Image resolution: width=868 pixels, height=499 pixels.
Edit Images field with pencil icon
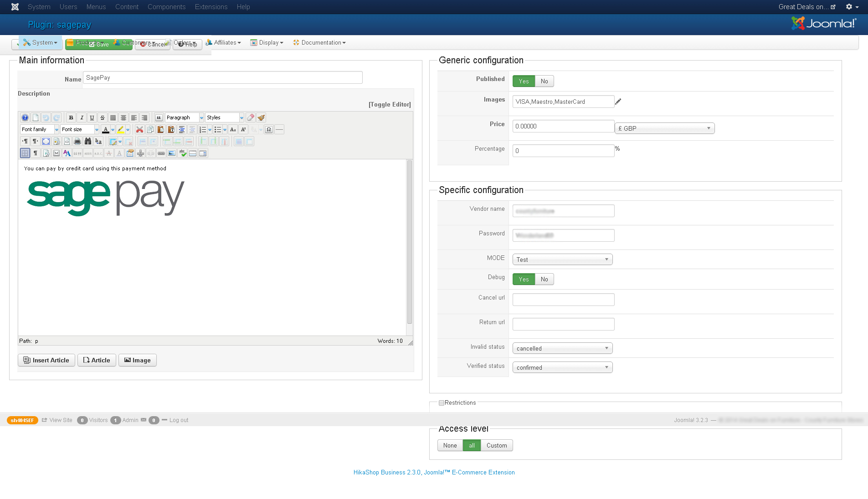618,102
